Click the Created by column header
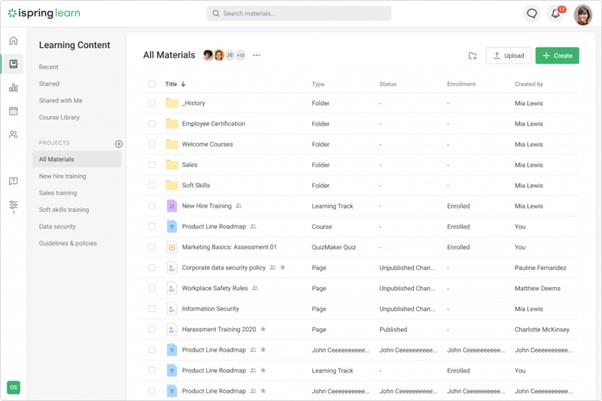Image resolution: width=602 pixels, height=401 pixels. pos(529,84)
